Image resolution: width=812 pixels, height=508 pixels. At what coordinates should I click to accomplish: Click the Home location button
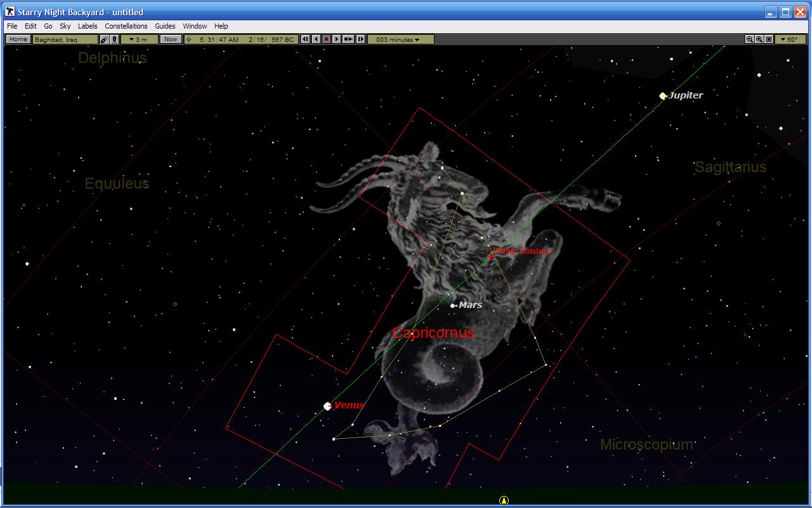click(x=18, y=39)
